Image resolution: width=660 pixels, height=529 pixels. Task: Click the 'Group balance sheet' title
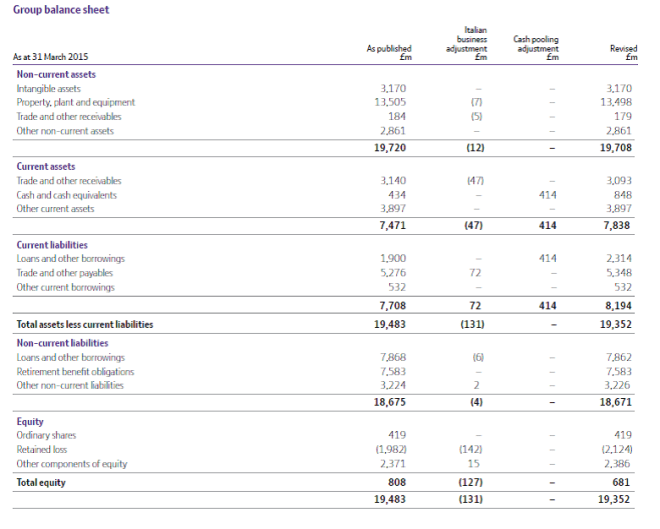tap(61, 10)
